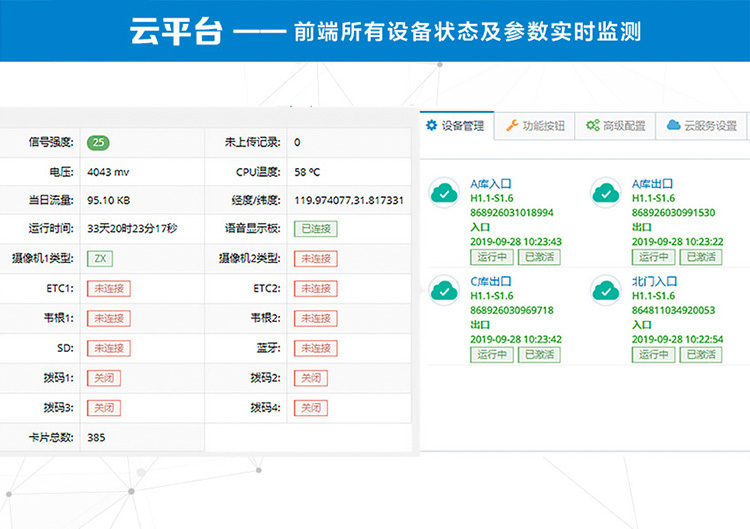
Task: Click the 已连接 status for 语音显示板
Action: click(x=317, y=229)
